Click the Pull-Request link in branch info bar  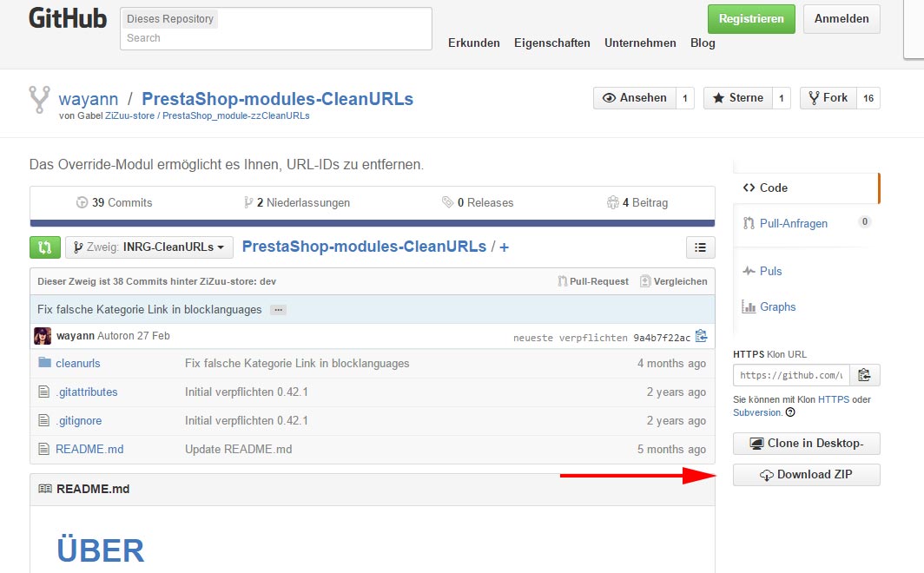pos(593,281)
